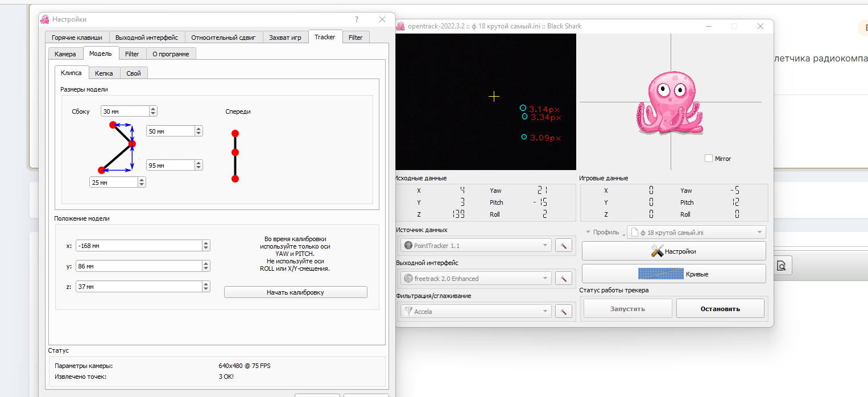
Task: Open Настройки button in opentrack window
Action: tap(673, 251)
